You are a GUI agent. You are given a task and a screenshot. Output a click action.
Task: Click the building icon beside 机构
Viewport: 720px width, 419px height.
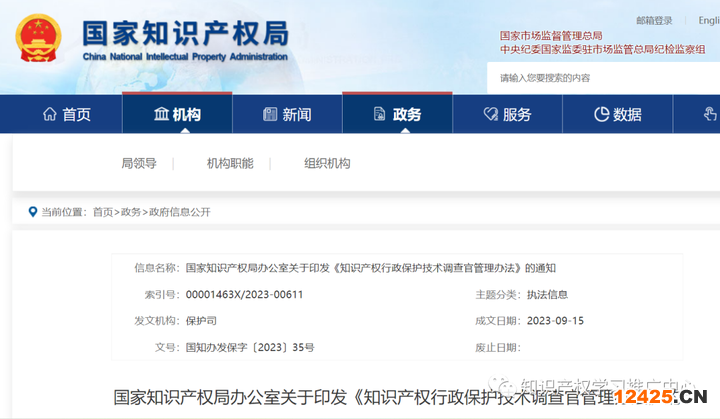[160, 115]
